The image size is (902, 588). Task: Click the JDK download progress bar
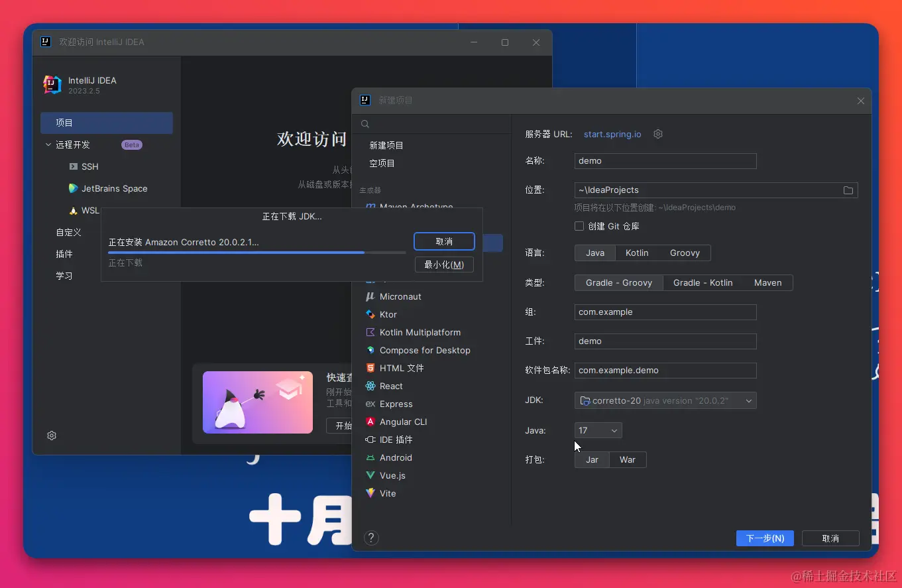257,253
